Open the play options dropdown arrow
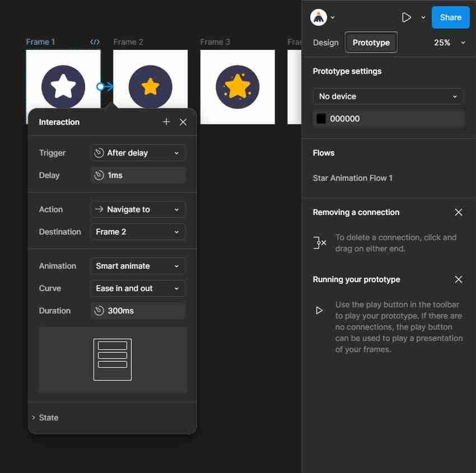Image resolution: width=476 pixels, height=473 pixels. click(x=423, y=17)
